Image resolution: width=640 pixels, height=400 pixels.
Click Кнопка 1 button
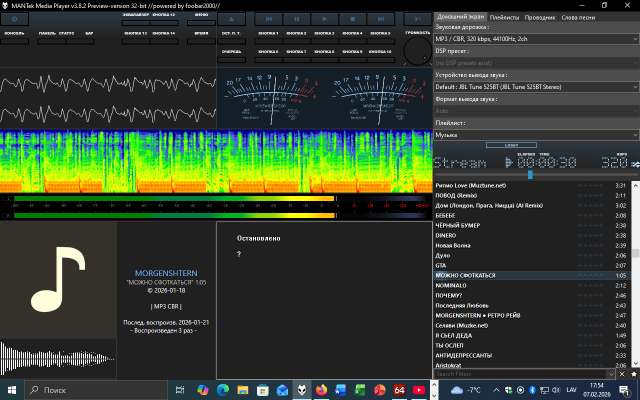coord(269,41)
